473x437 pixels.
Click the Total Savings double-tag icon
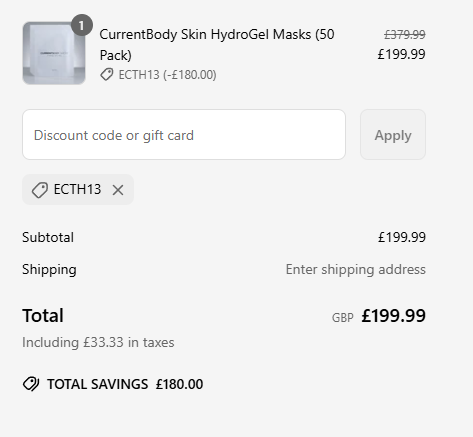[31, 384]
